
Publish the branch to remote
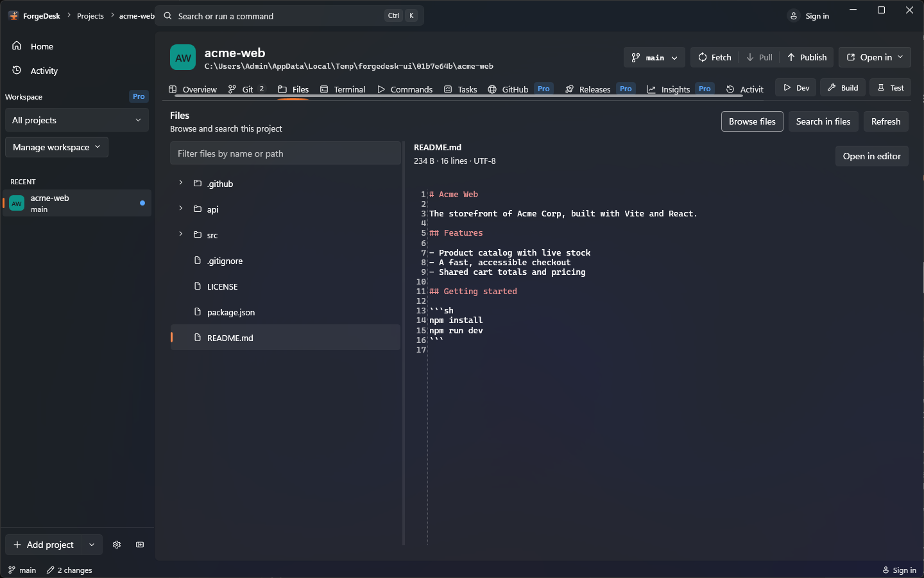pyautogui.click(x=807, y=57)
